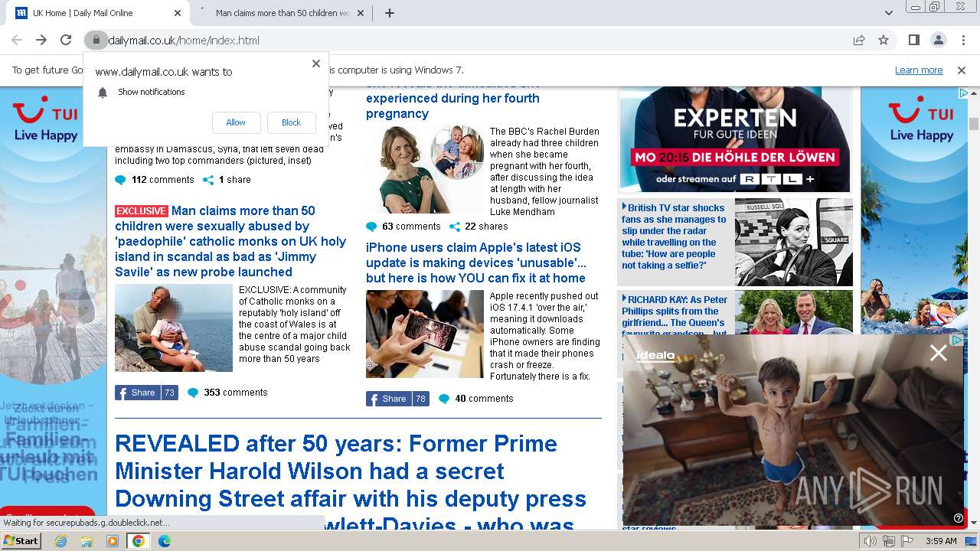Open Chrome side panel icon
The width and height of the screenshot is (980, 551).
click(x=913, y=40)
